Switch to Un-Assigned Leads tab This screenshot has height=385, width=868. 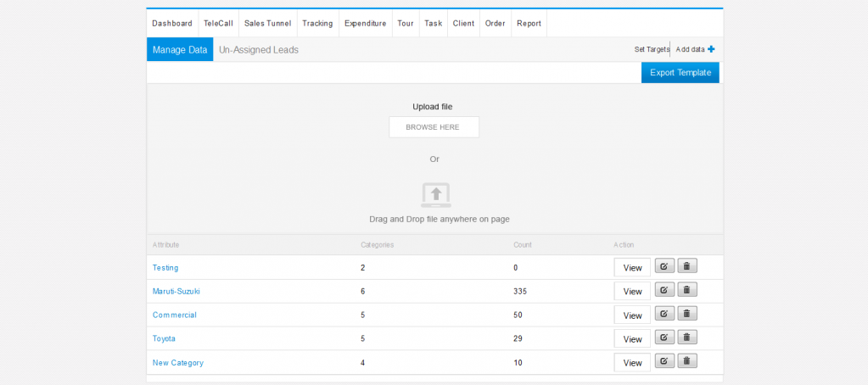click(259, 50)
